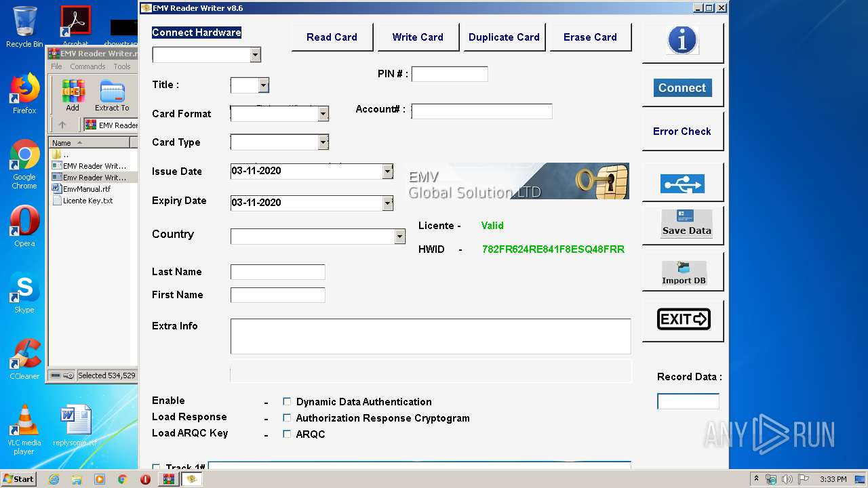Select parent folder row in WinRAR

pyautogui.click(x=94, y=155)
